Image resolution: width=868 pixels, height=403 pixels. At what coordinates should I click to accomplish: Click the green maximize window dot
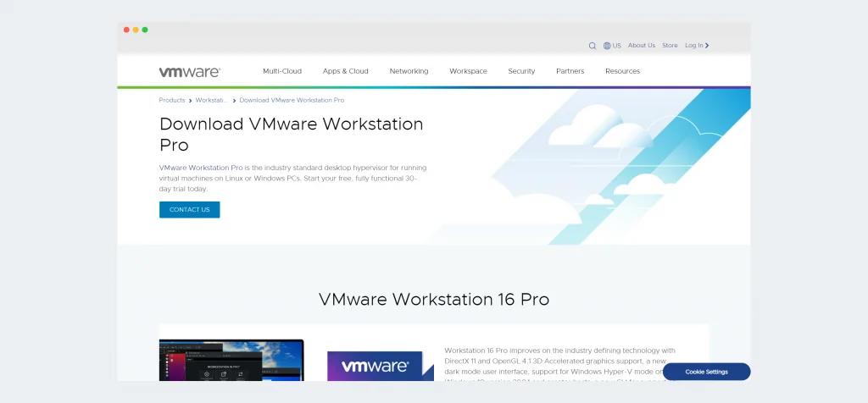145,30
